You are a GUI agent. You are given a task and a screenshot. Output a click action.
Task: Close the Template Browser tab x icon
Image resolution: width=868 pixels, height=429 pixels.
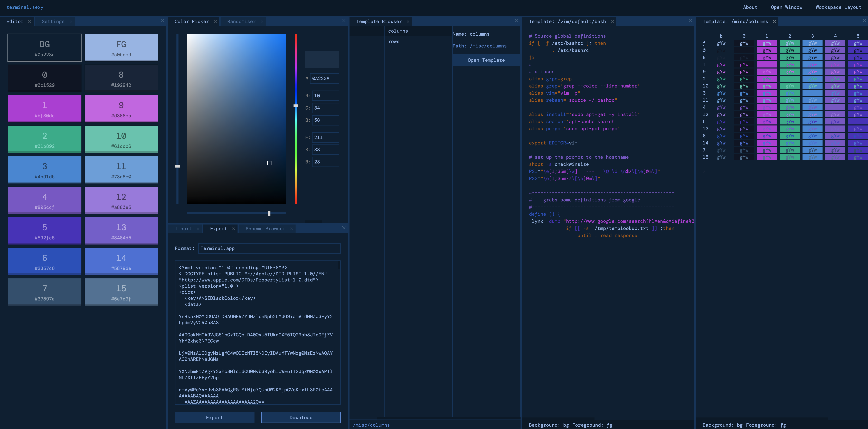(408, 22)
